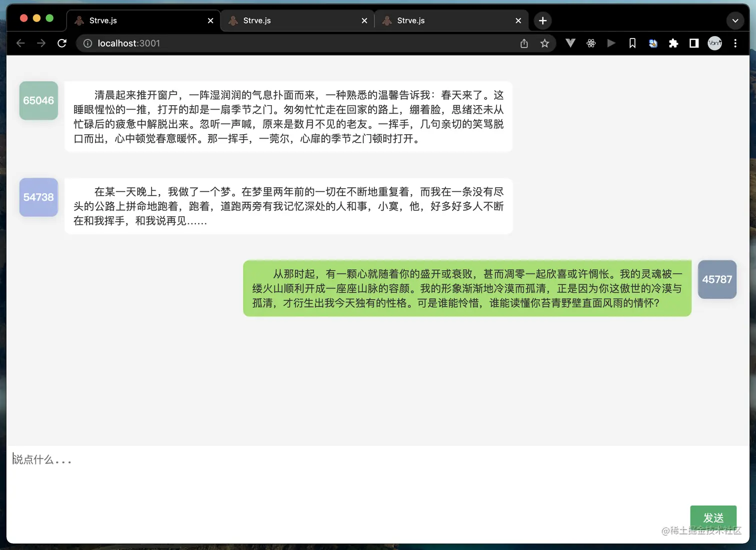Image resolution: width=756 pixels, height=550 pixels.
Task: Open the Chrome three-dot menu
Action: point(735,44)
